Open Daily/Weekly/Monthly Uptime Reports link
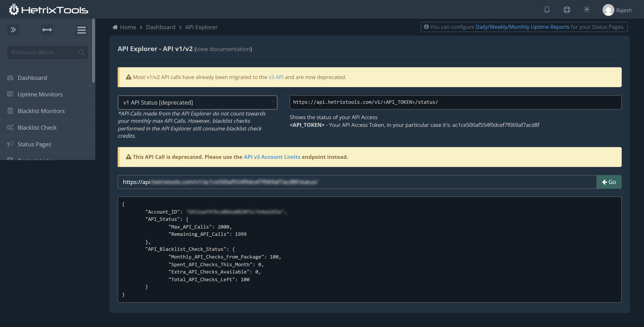Image resolution: width=644 pixels, height=327 pixels. click(522, 27)
